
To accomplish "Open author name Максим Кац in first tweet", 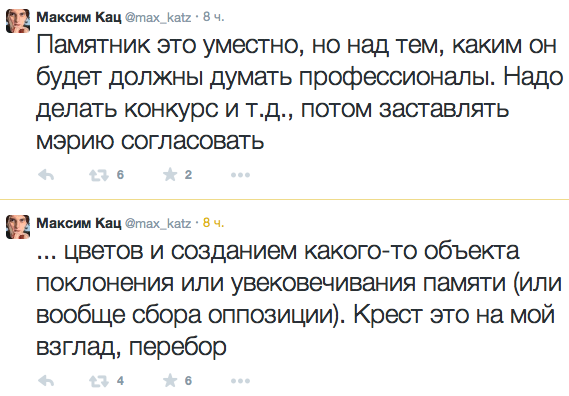I will pos(79,17).
